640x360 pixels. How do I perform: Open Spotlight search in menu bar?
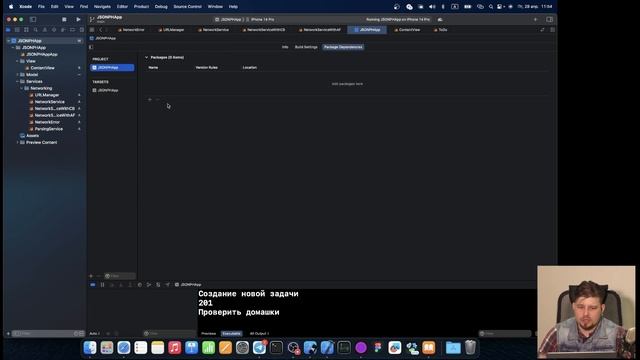pos(491,7)
